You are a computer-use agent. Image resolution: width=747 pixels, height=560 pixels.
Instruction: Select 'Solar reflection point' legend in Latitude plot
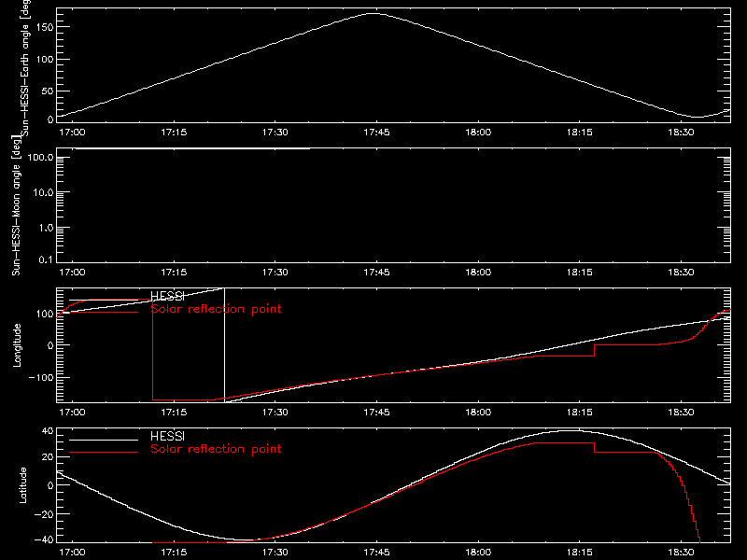216,449
